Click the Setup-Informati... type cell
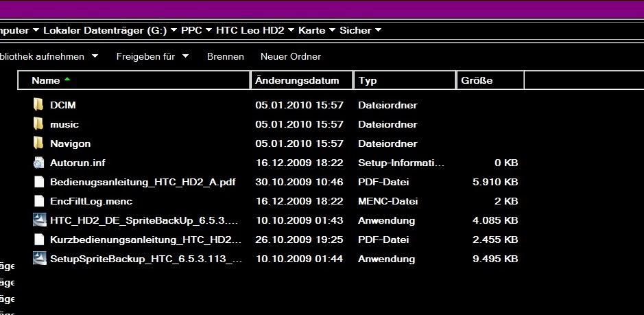This screenshot has width=644, height=315. (x=401, y=163)
